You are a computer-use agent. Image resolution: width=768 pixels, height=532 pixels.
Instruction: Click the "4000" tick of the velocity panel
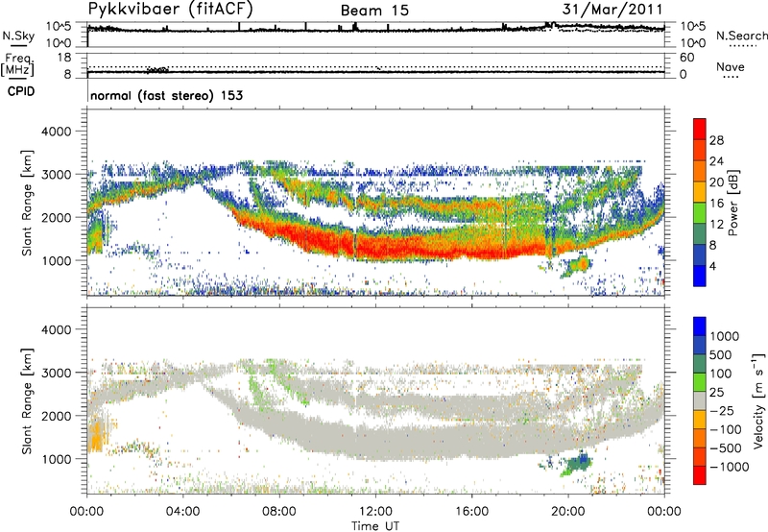[x=57, y=329]
